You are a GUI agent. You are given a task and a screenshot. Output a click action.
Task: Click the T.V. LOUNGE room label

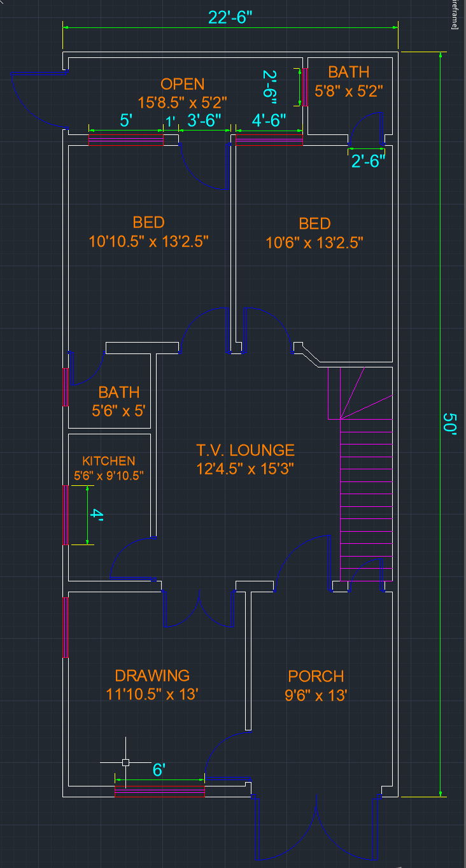[x=245, y=451]
